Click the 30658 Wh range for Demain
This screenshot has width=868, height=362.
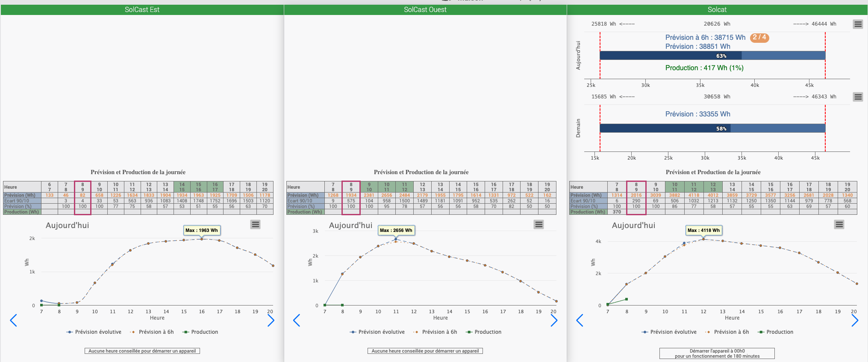tap(717, 97)
